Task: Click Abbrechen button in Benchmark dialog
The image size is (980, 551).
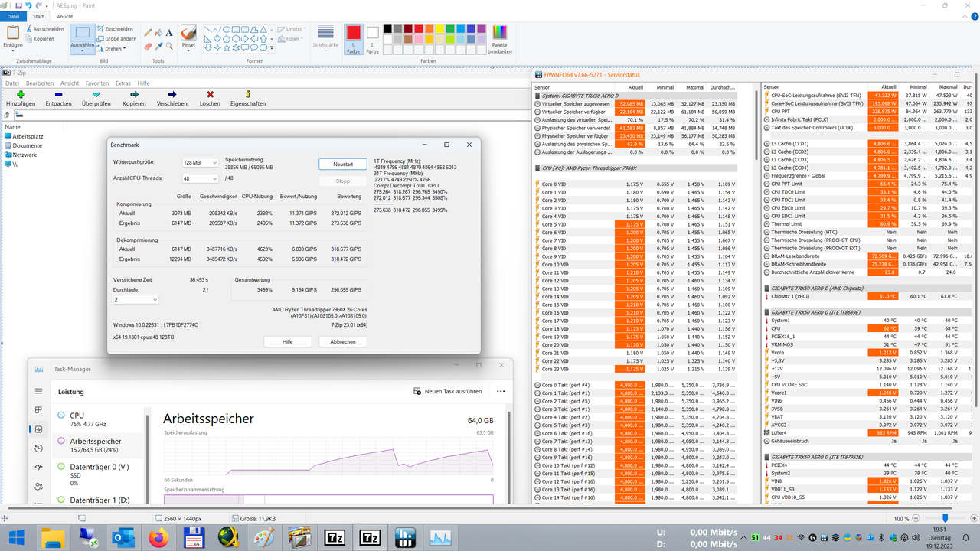Action: point(343,342)
